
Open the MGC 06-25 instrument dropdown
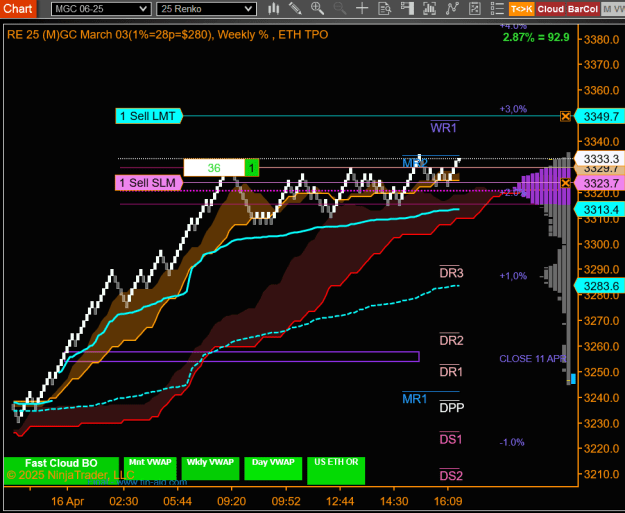[101, 9]
